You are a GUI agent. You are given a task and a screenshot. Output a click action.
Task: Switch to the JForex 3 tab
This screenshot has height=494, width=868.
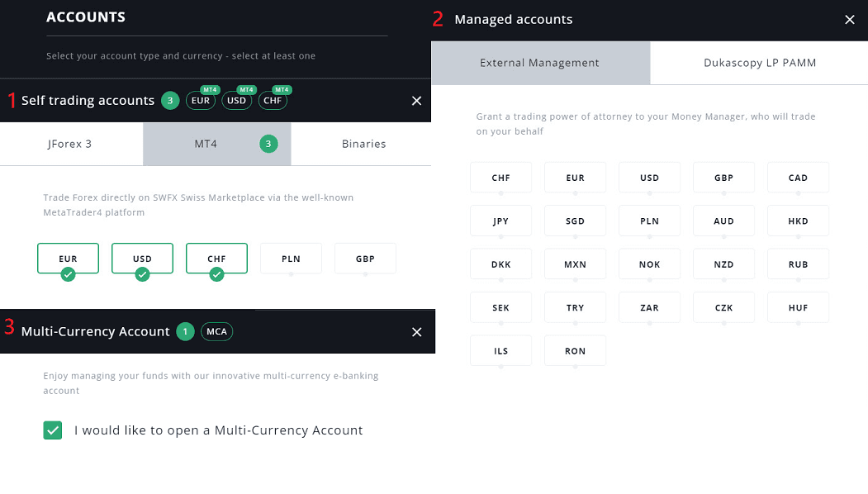tap(71, 144)
